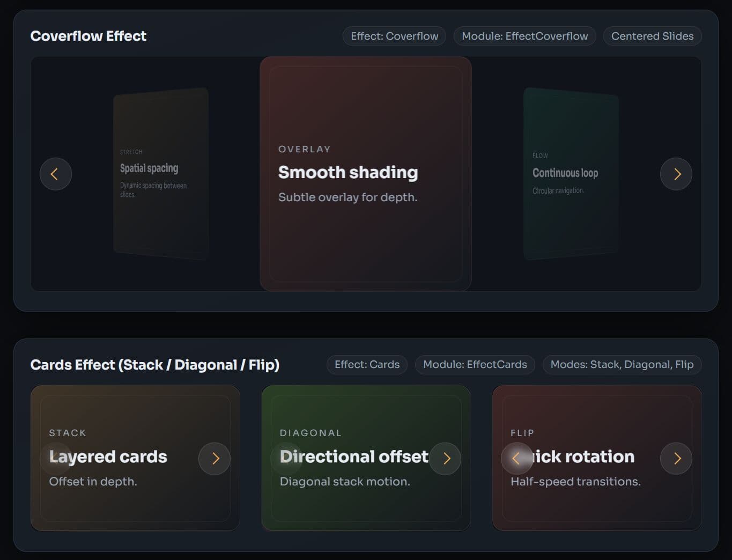Open the Module: EffectCoverflow chip
732x560 pixels.
tap(524, 36)
